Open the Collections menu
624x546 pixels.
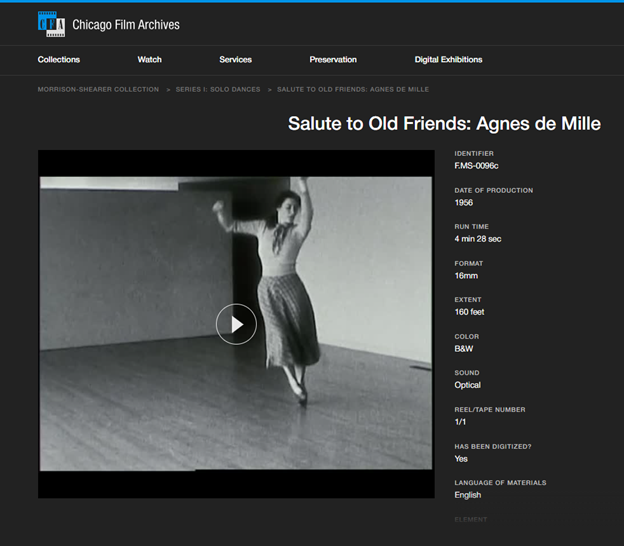click(59, 60)
